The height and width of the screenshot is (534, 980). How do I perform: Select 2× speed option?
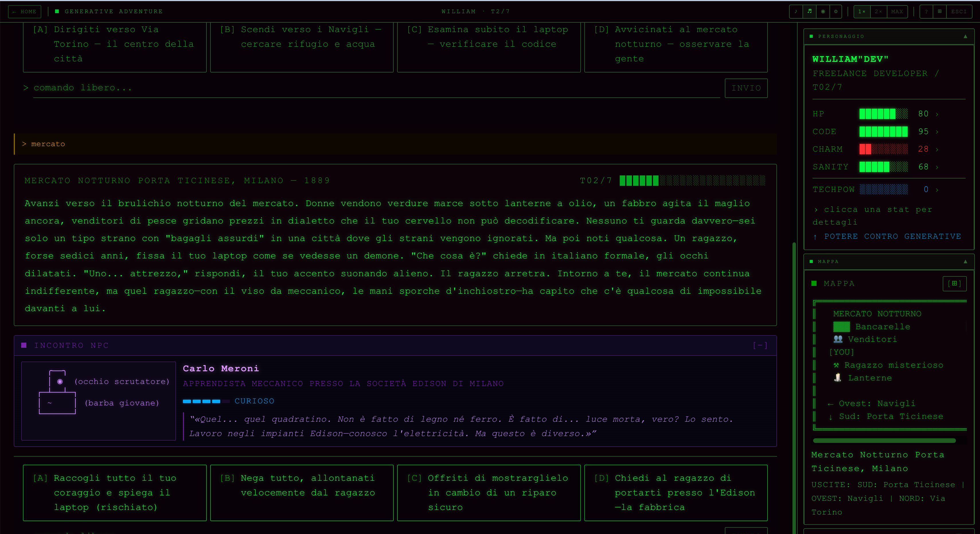(878, 11)
